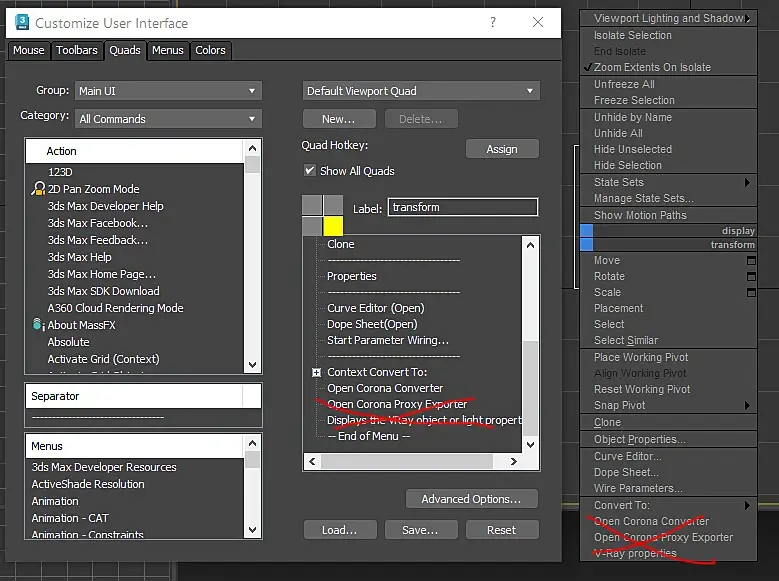Click the New... button
This screenshot has height=581, width=779.
pyautogui.click(x=339, y=119)
